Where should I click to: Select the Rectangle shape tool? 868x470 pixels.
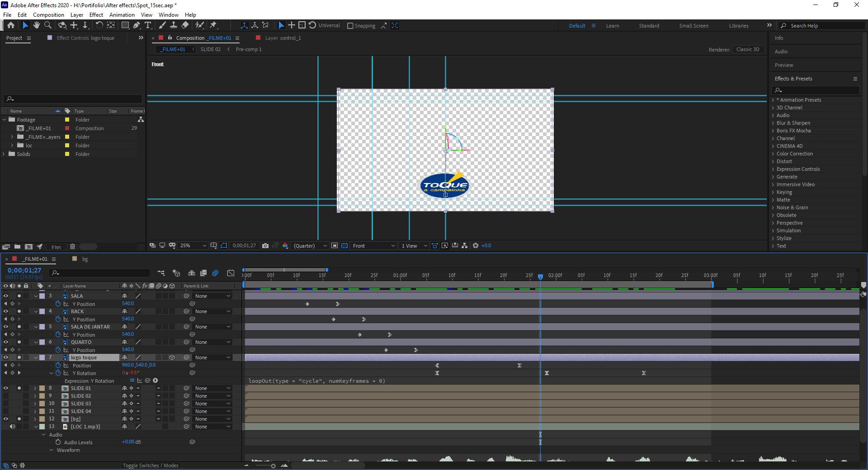(x=125, y=25)
